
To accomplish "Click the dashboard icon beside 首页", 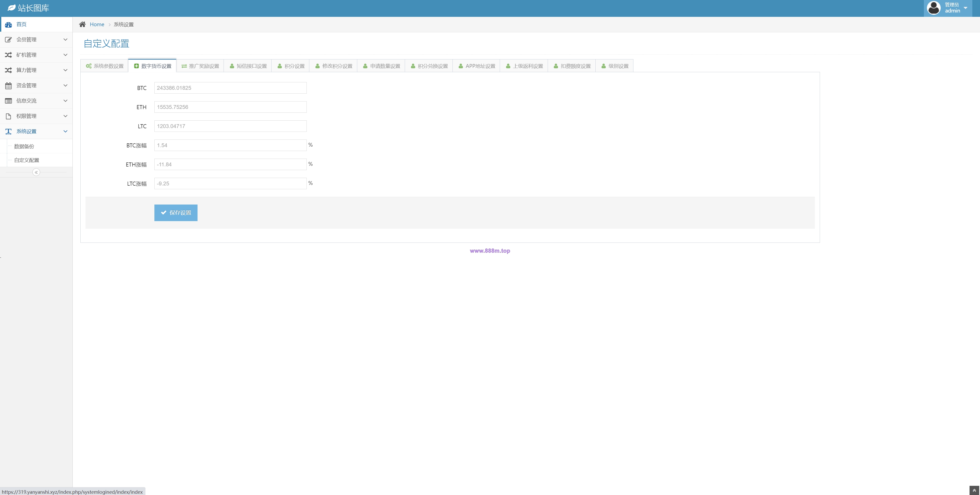I will [x=8, y=24].
